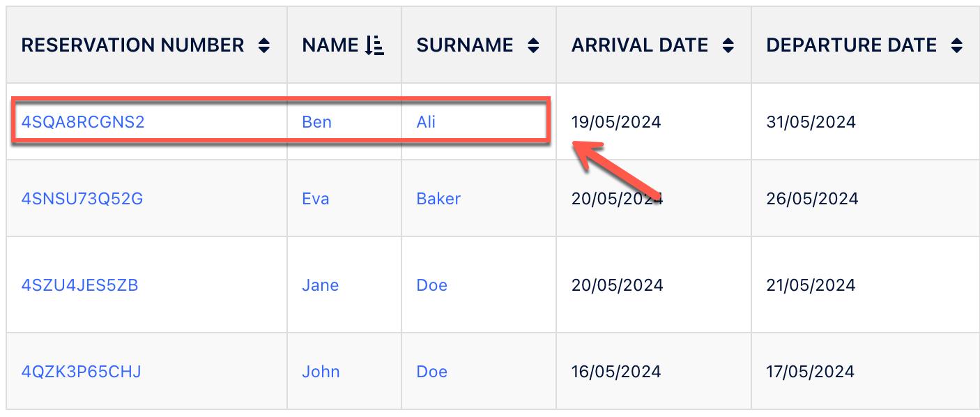
Task: Click Jane's surname Doe link
Action: pos(431,285)
